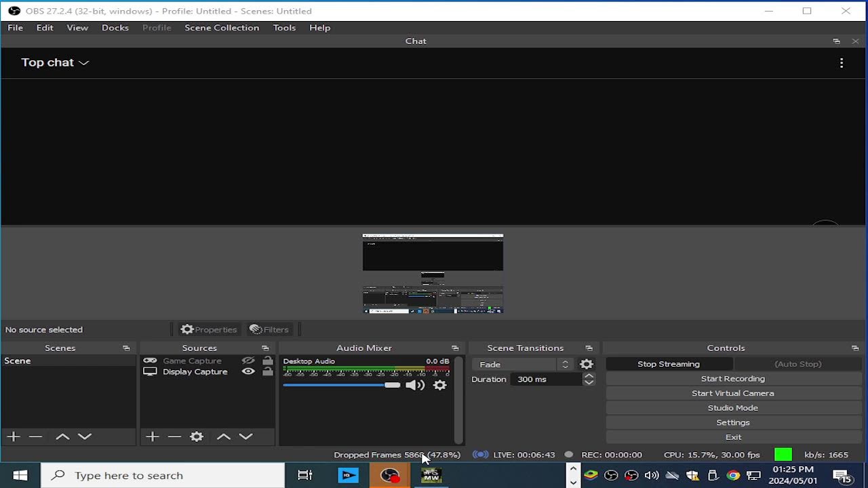Viewport: 868px width, 488px height.
Task: Open the chat three-dot options menu
Action: point(842,63)
